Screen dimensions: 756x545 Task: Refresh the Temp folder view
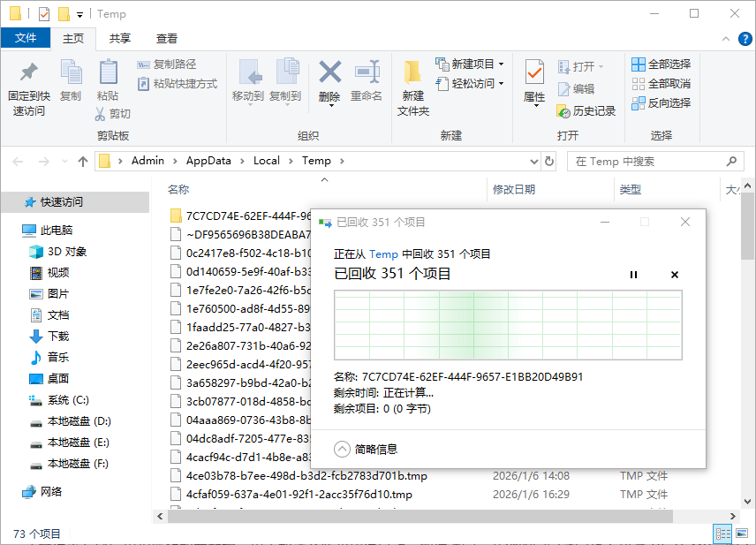(x=549, y=162)
